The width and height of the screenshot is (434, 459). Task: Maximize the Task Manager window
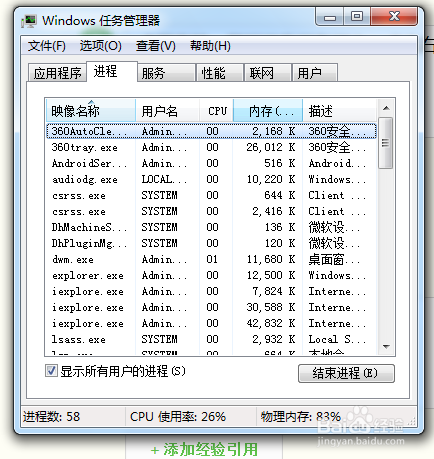tap(357, 17)
